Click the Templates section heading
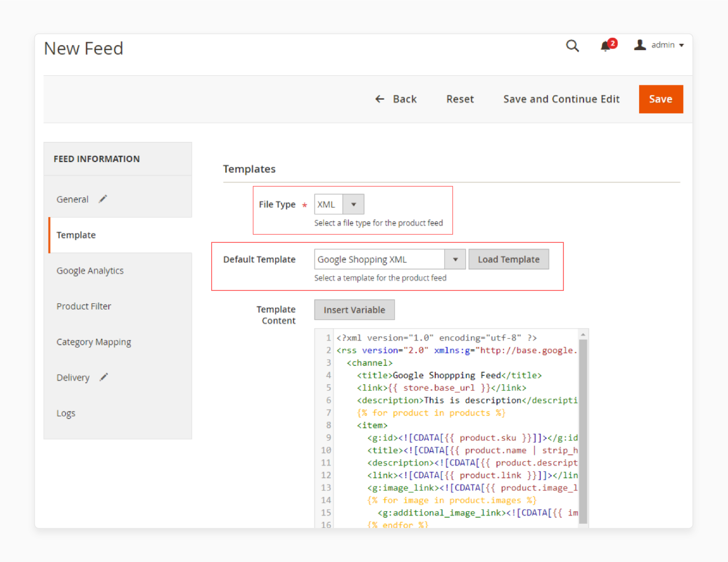This screenshot has height=562, width=728. (x=249, y=169)
